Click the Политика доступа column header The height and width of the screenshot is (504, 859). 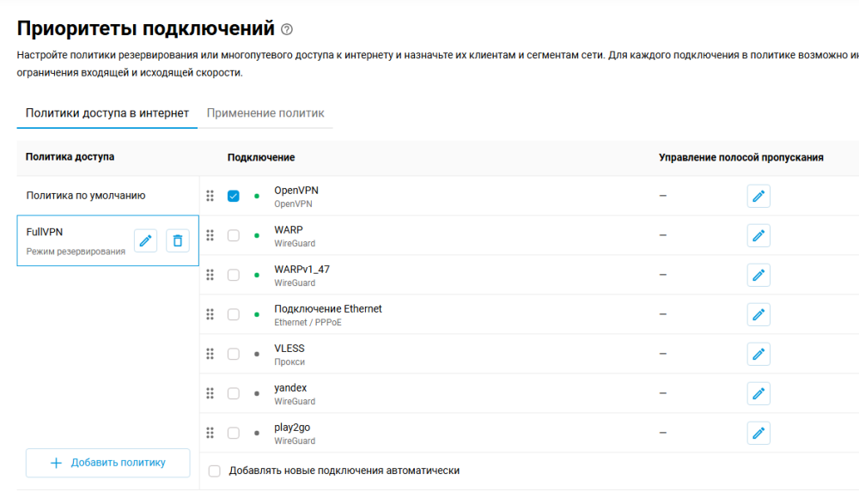point(70,156)
